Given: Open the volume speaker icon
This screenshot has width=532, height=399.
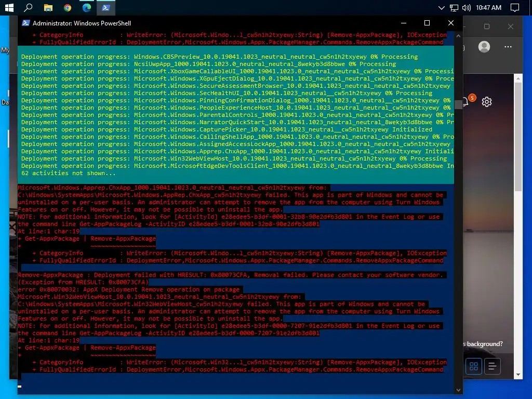Looking at the screenshot, I should coord(467,7).
